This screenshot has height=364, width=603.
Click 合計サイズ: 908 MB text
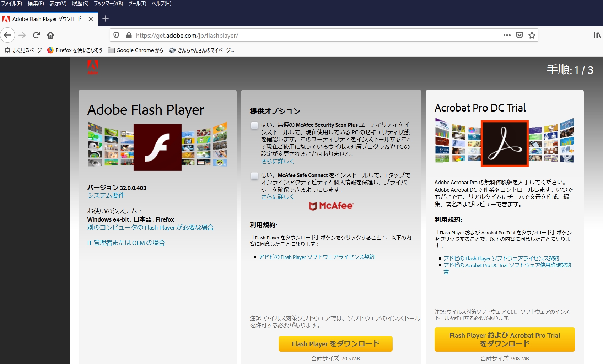click(x=505, y=358)
